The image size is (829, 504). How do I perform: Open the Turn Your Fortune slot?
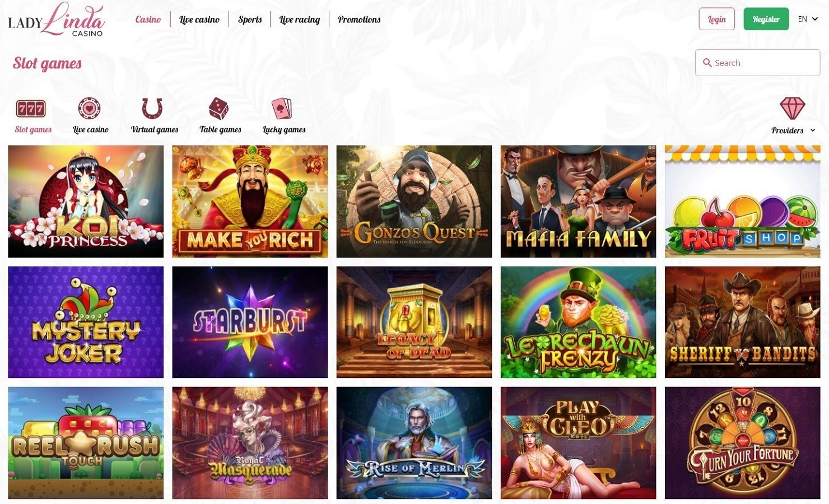click(x=742, y=443)
